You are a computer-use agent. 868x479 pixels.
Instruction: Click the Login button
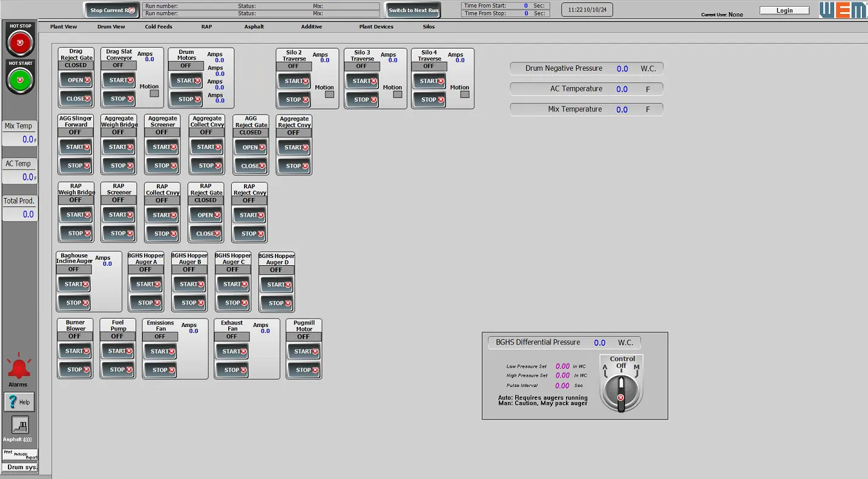pyautogui.click(x=784, y=10)
